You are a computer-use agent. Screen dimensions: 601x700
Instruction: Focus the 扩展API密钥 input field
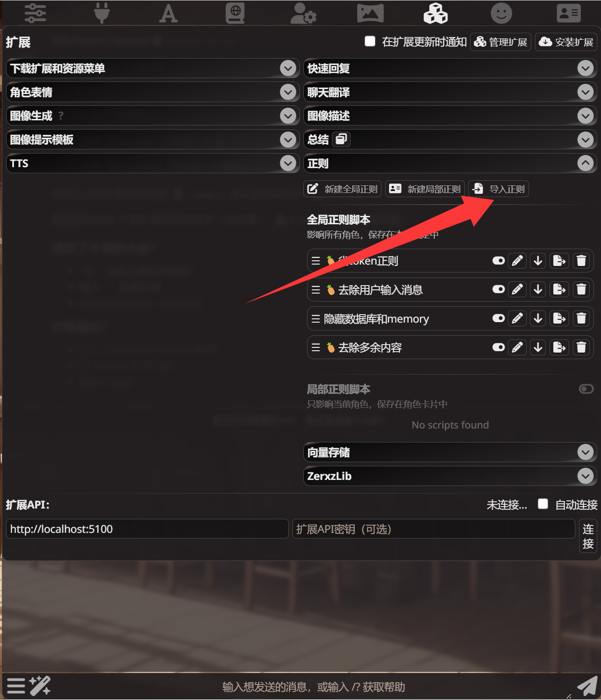tap(433, 529)
